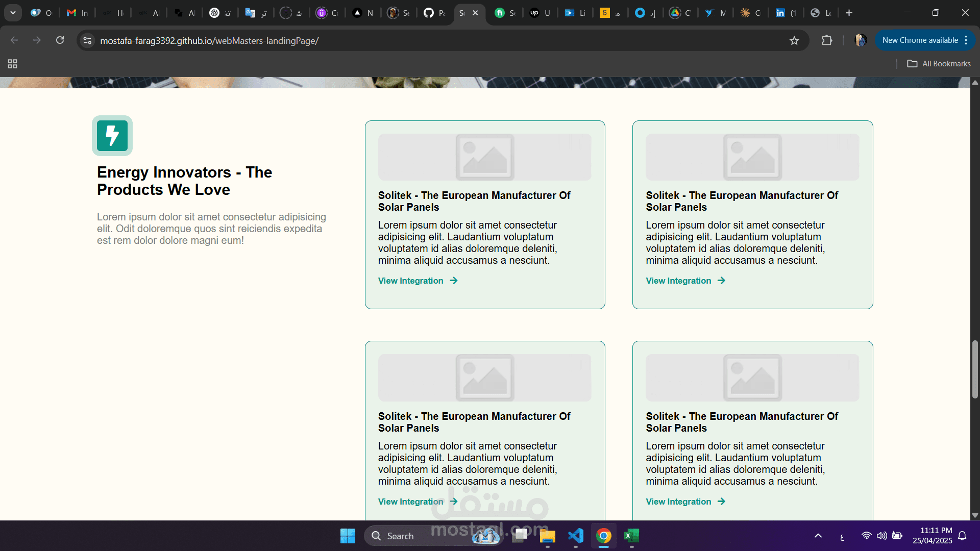The image size is (980, 551).
Task: Switch to the Fiverr tab
Action: (505, 13)
